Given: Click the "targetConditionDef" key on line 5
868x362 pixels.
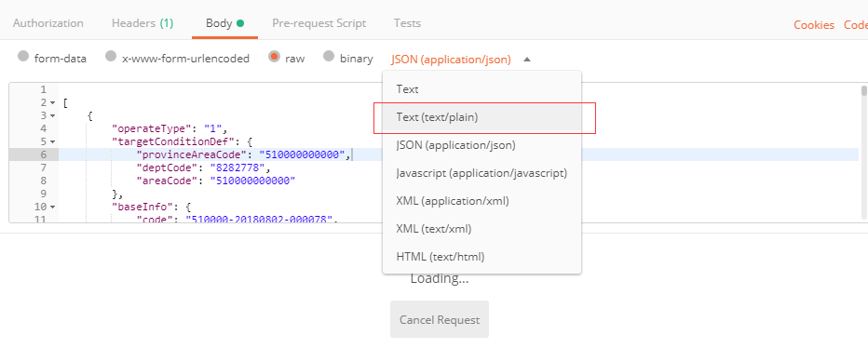Looking at the screenshot, I should coord(172,141).
